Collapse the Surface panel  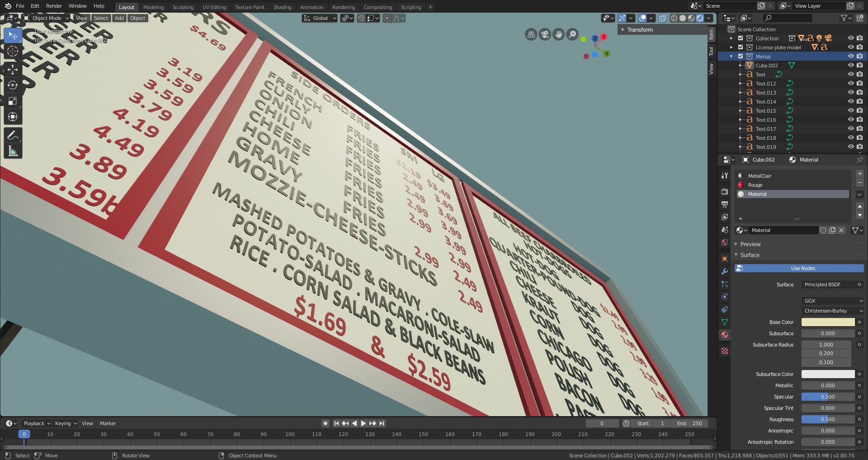point(750,255)
